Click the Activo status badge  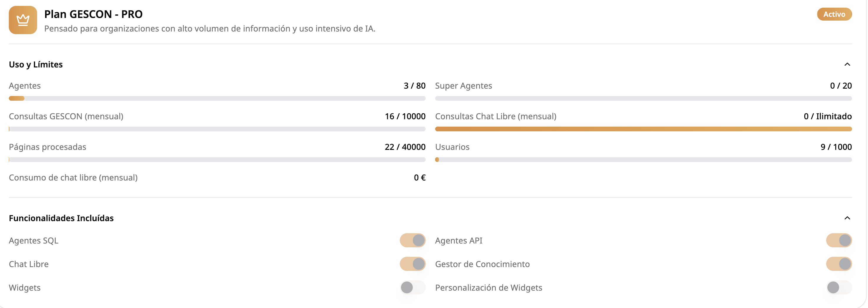[834, 14]
